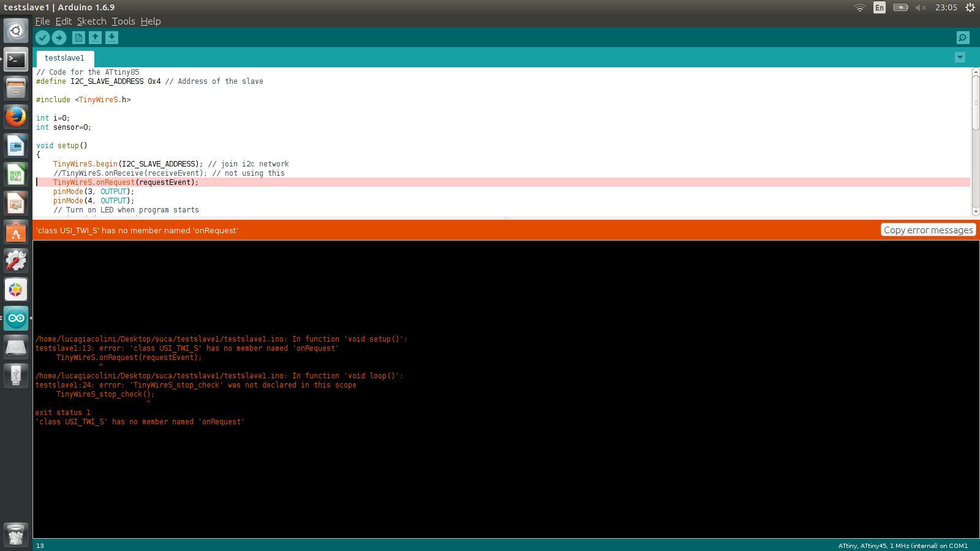Open LibreOffice Calc launcher icon
This screenshot has height=551, width=980.
pos(16,174)
